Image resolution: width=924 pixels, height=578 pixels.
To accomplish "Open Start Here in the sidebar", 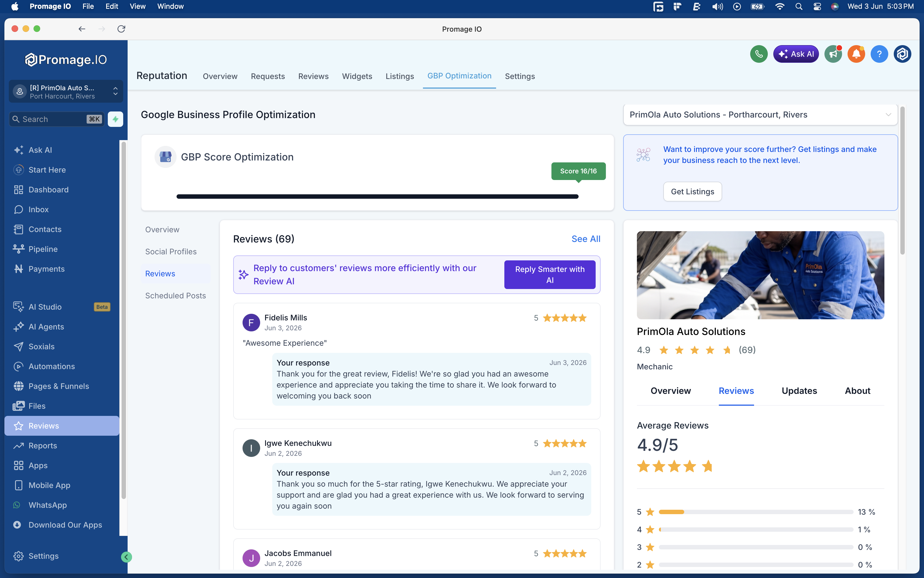I will click(x=62, y=170).
